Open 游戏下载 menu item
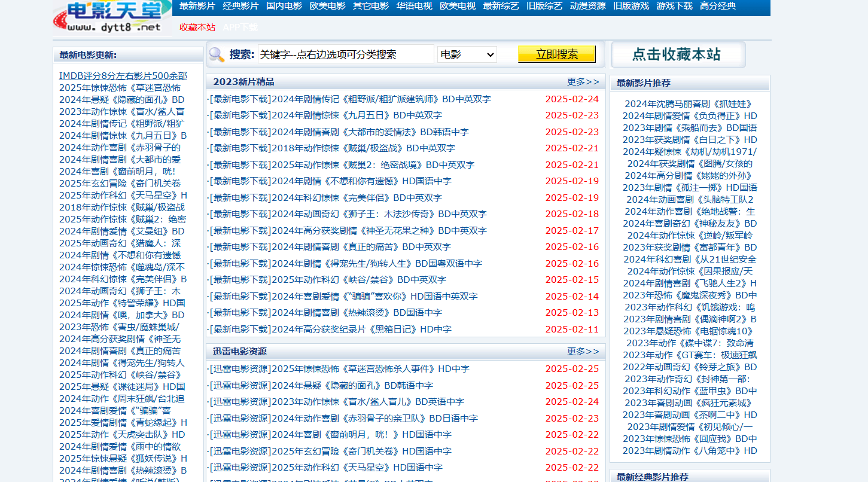The image size is (868, 482). tap(674, 6)
